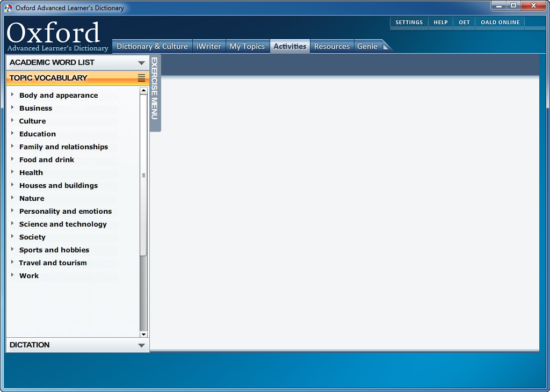Click the Oxford app icon in title bar

(x=9, y=8)
